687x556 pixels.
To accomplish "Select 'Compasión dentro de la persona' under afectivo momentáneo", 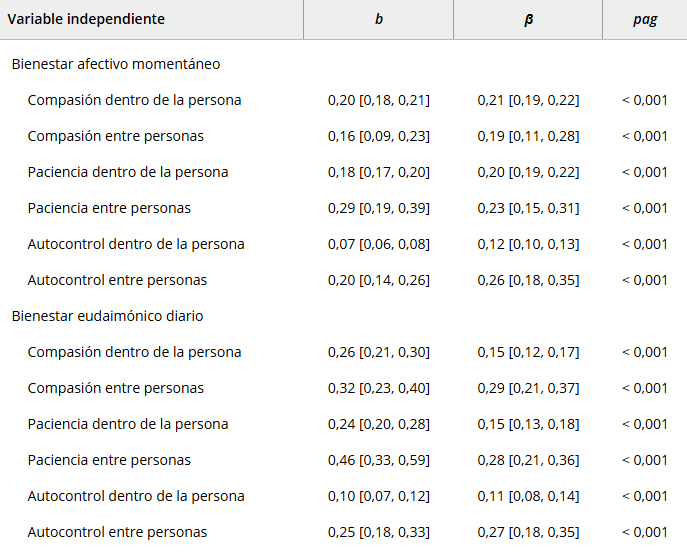I will point(134,100).
